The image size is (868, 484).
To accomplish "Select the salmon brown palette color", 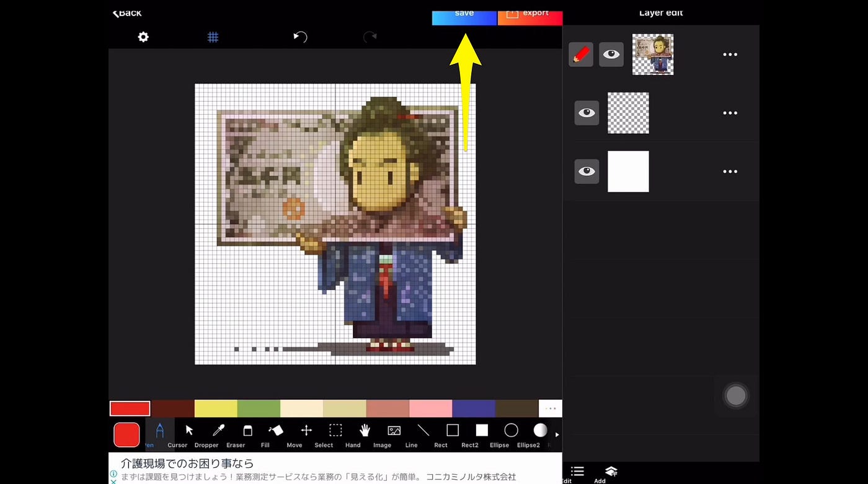I will click(x=387, y=408).
